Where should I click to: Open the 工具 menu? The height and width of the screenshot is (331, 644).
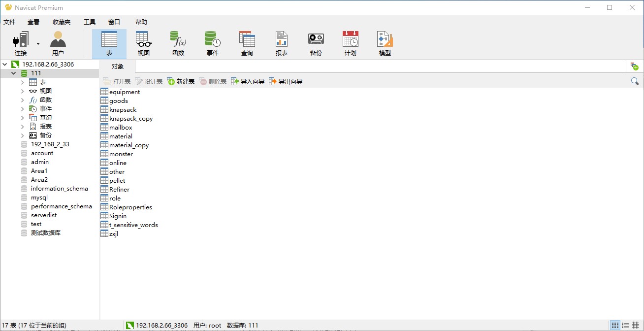pos(90,22)
